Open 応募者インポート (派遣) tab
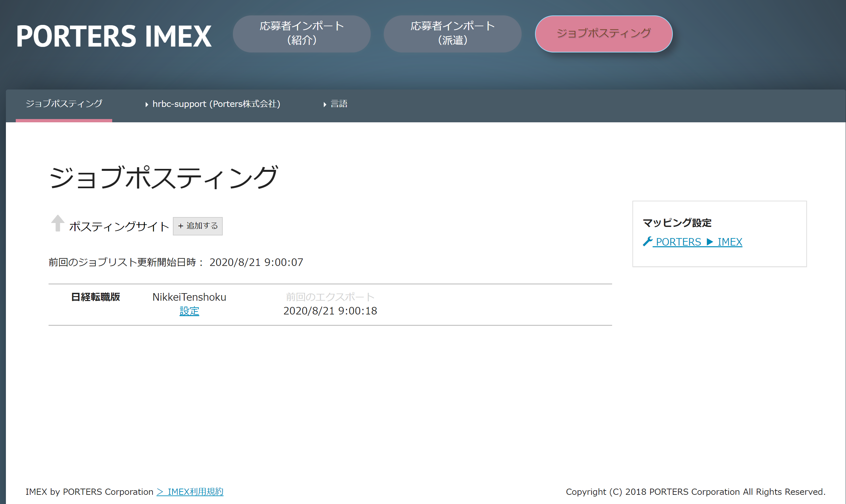Image resolution: width=846 pixels, height=504 pixels. click(x=453, y=34)
